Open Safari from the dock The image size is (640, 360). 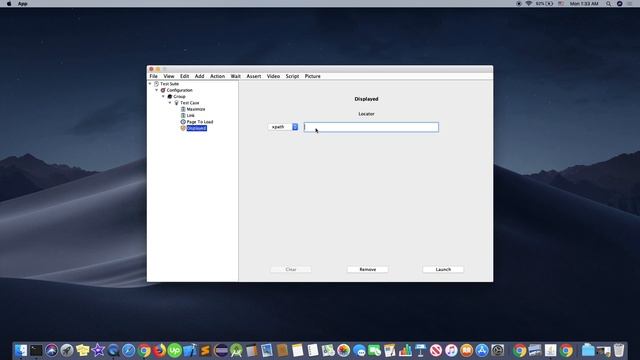pyautogui.click(x=129, y=350)
